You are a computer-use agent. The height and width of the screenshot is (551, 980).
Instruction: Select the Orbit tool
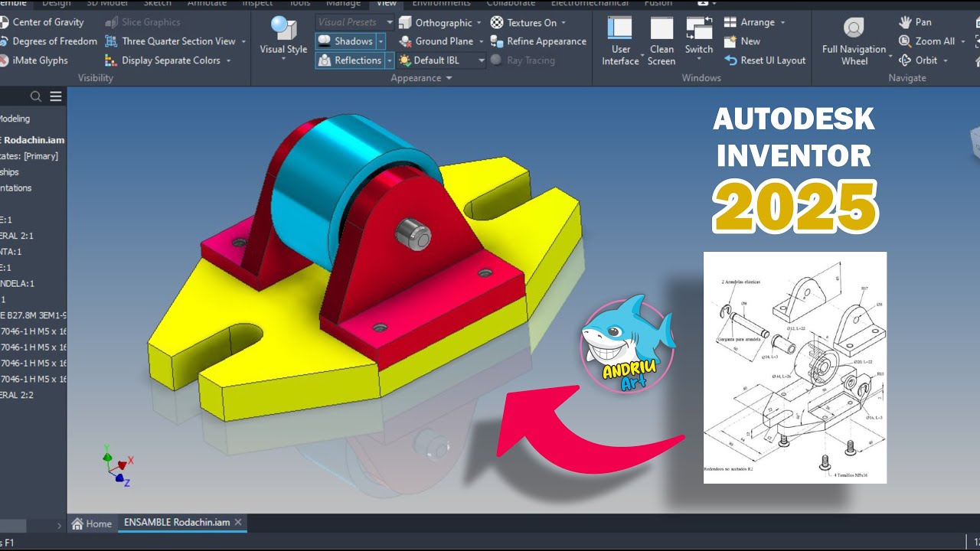[x=918, y=60]
